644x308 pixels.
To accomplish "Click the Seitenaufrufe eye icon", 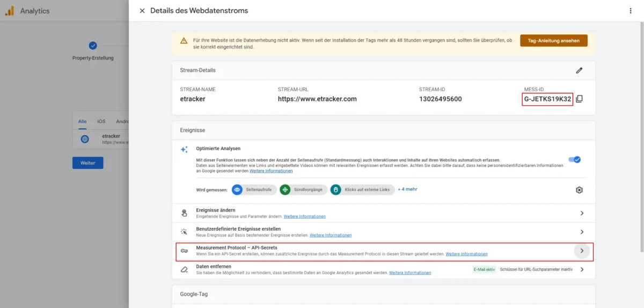I will click(x=237, y=189).
